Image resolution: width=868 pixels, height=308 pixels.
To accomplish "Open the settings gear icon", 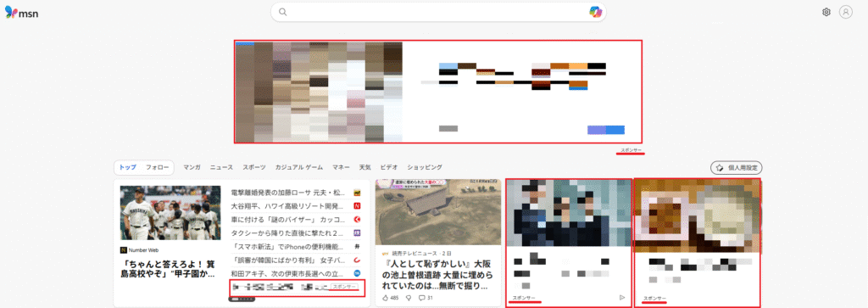I will tap(826, 12).
